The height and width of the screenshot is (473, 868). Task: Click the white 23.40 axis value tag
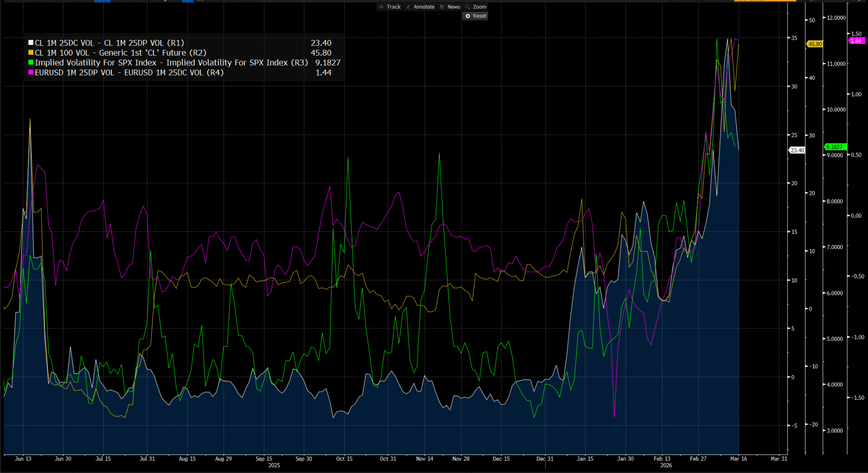(x=797, y=151)
